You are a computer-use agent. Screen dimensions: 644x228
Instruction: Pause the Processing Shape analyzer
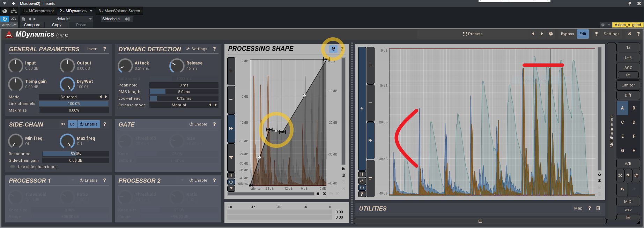click(x=231, y=175)
